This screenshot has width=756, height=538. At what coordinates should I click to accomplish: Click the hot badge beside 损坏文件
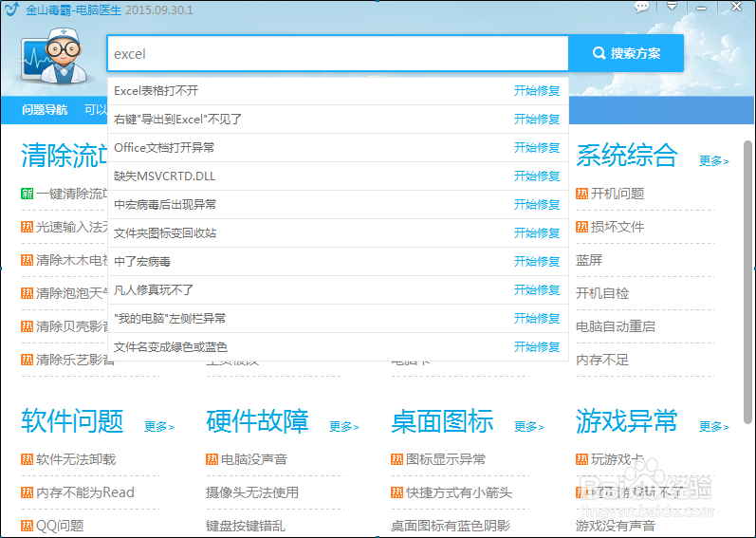pos(582,227)
